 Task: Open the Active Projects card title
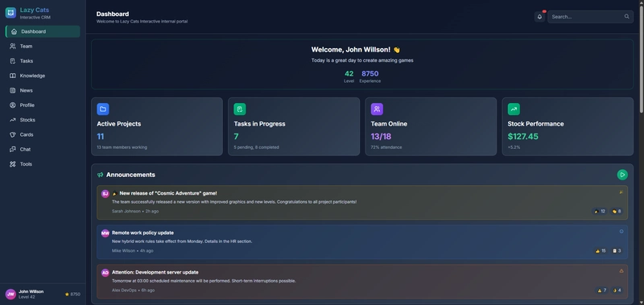coord(118,124)
